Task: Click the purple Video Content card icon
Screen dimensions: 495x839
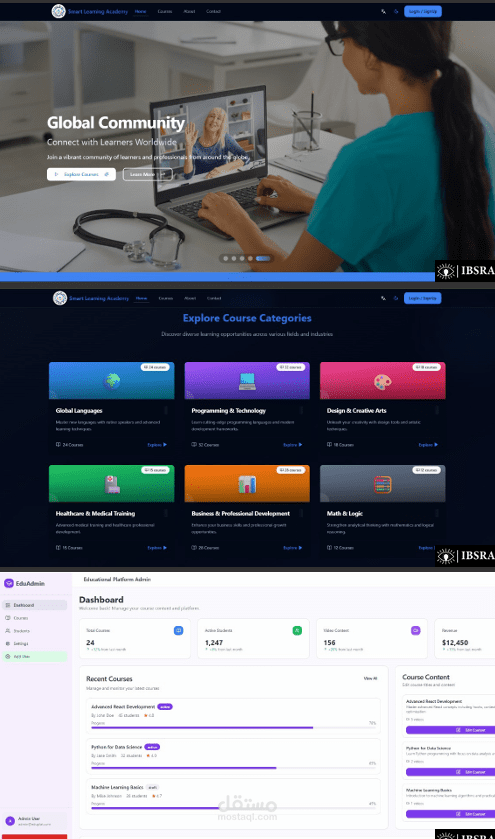Action: (415, 631)
